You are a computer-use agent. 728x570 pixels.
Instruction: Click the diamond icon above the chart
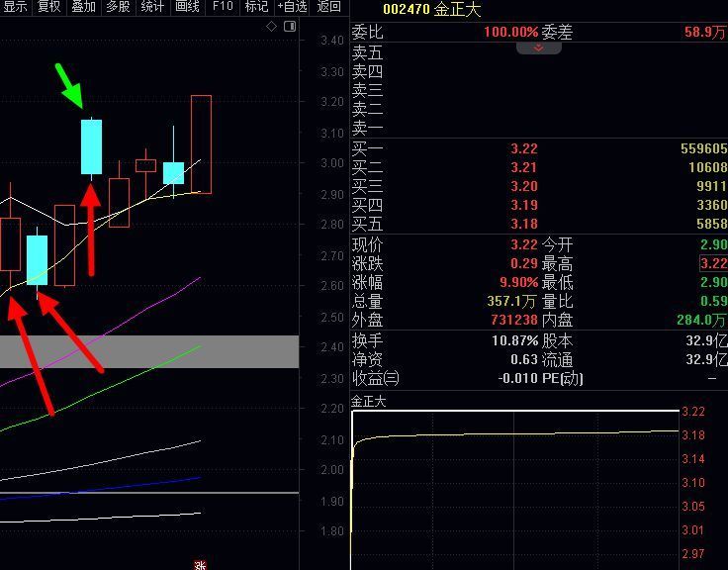[273, 27]
